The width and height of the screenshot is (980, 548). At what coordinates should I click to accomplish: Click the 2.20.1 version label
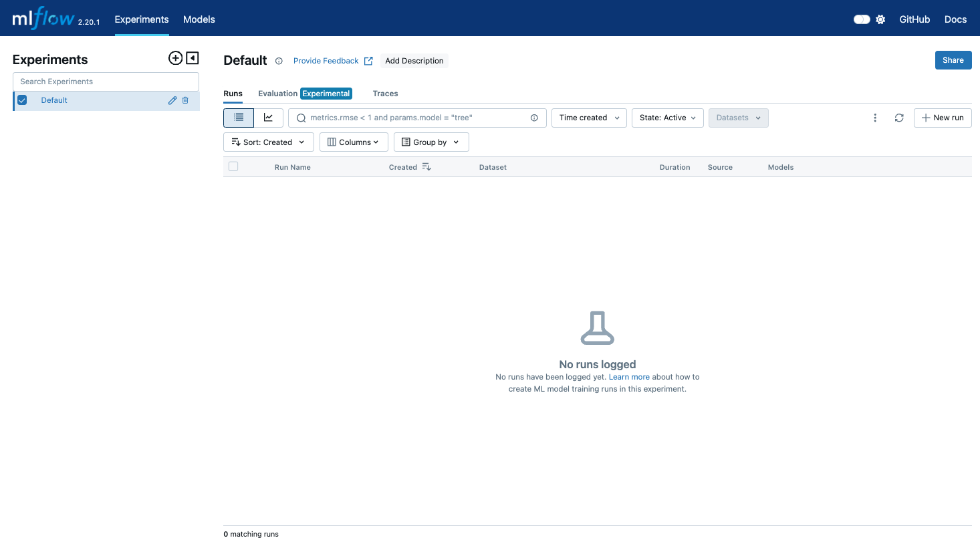point(89,22)
